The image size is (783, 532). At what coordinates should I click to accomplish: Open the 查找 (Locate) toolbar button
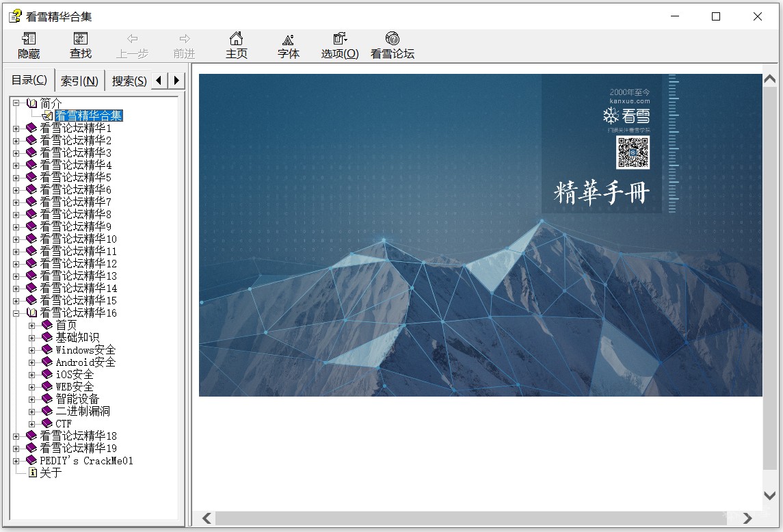pos(81,45)
